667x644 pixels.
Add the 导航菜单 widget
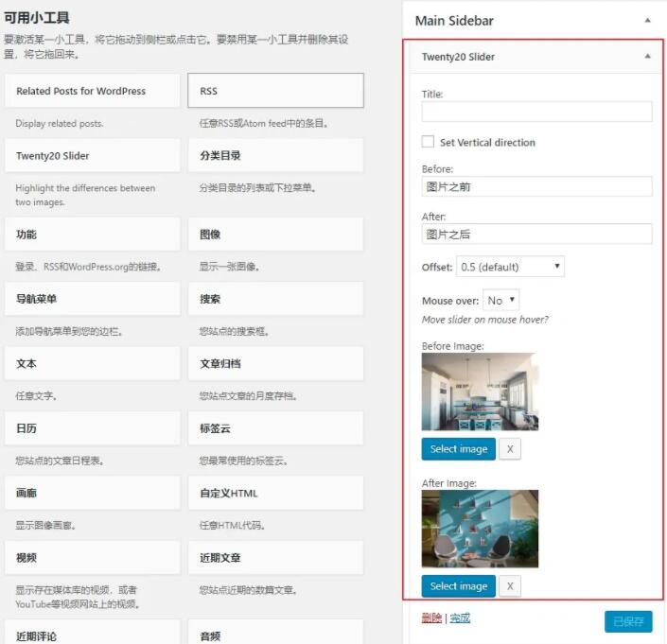click(93, 299)
